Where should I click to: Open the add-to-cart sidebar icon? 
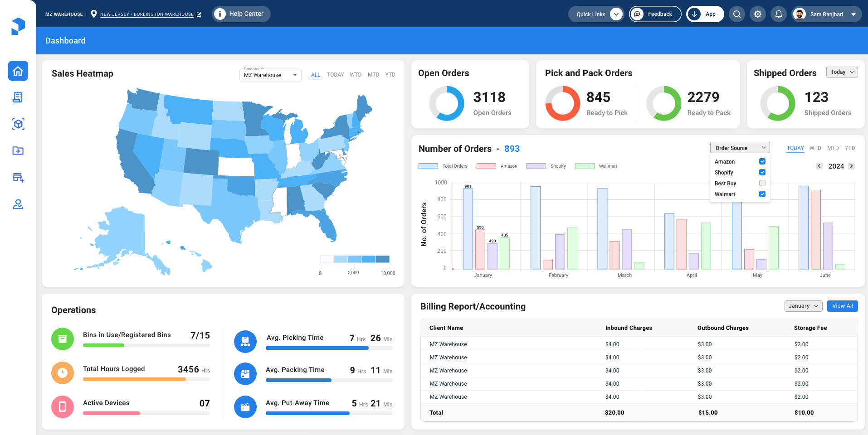(x=18, y=178)
